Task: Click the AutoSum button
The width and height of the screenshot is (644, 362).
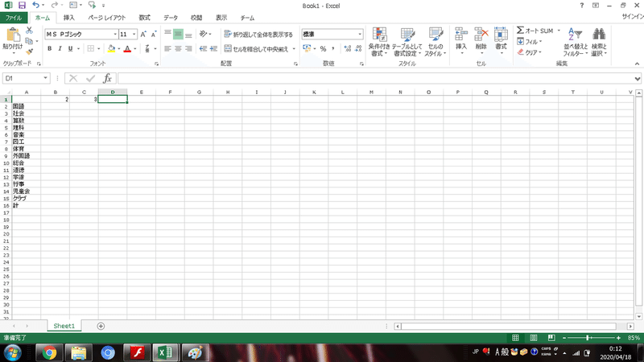Action: click(535, 31)
